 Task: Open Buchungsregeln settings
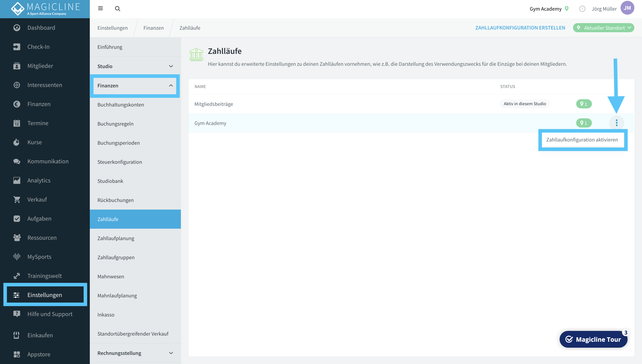click(135, 124)
